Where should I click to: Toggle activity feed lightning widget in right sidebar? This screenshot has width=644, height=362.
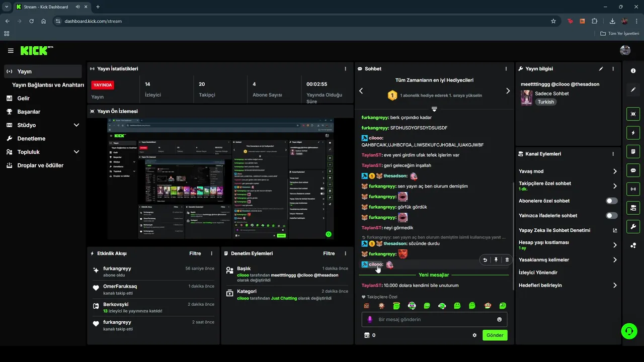[x=633, y=133]
